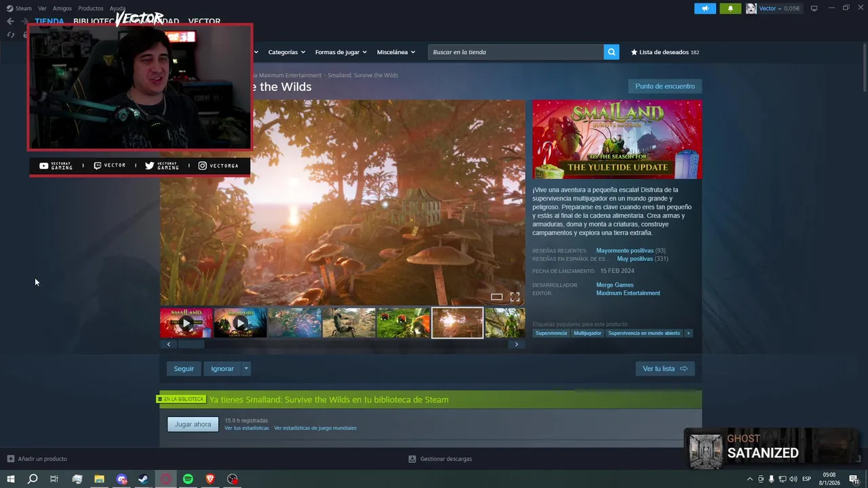Click breadcrumb Smalland: Survive the Wilds
This screenshot has height=488, width=868.
[363, 75]
